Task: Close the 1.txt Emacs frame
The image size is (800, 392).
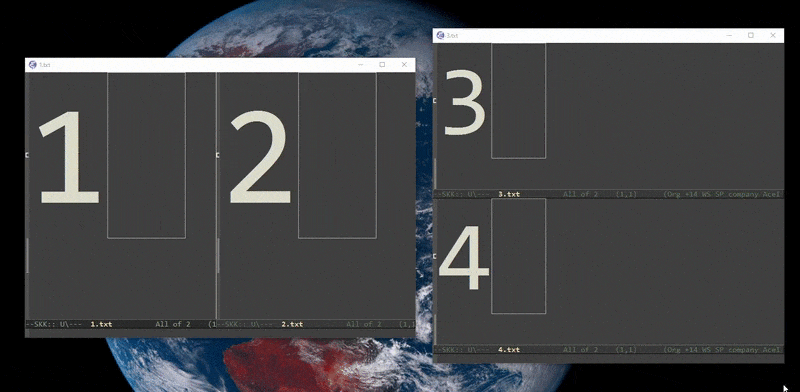Action: 404,65
